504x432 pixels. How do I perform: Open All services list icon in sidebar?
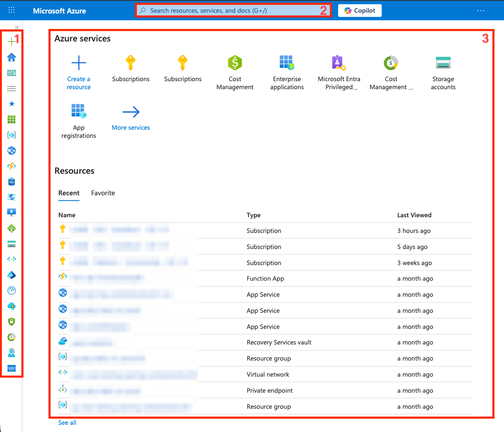[x=12, y=88]
